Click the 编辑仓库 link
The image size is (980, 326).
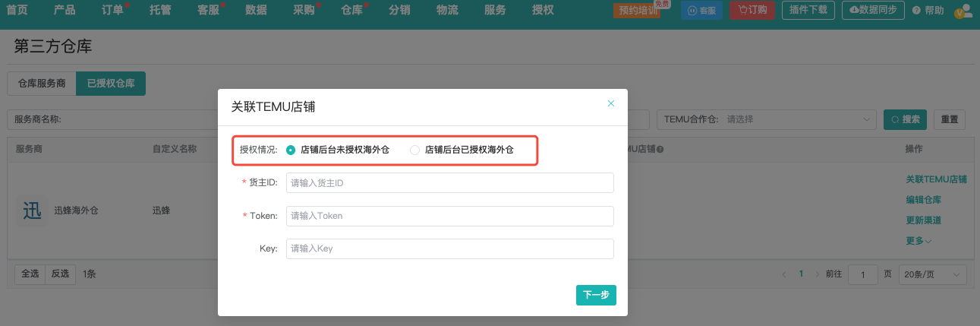924,200
